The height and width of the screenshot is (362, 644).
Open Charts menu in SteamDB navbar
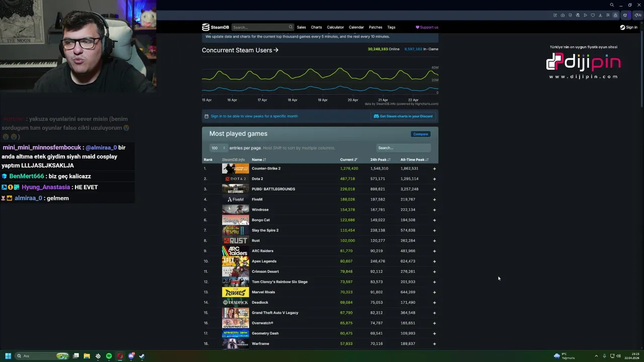click(x=316, y=27)
